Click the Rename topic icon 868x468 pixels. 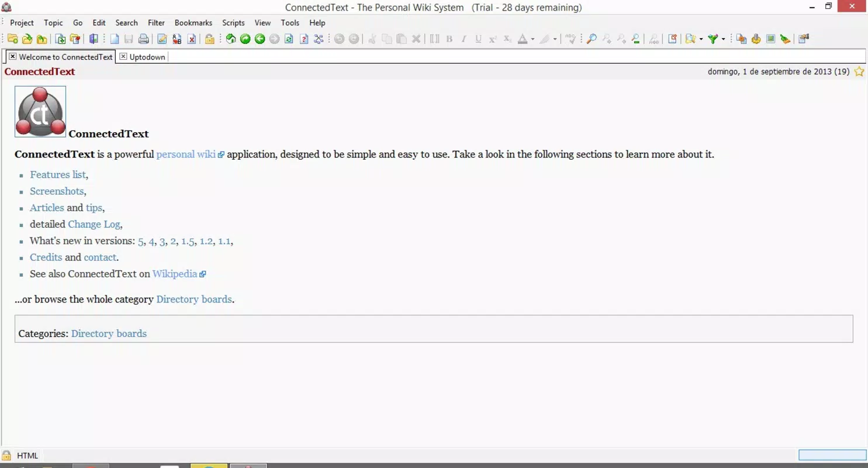pyautogui.click(x=177, y=39)
